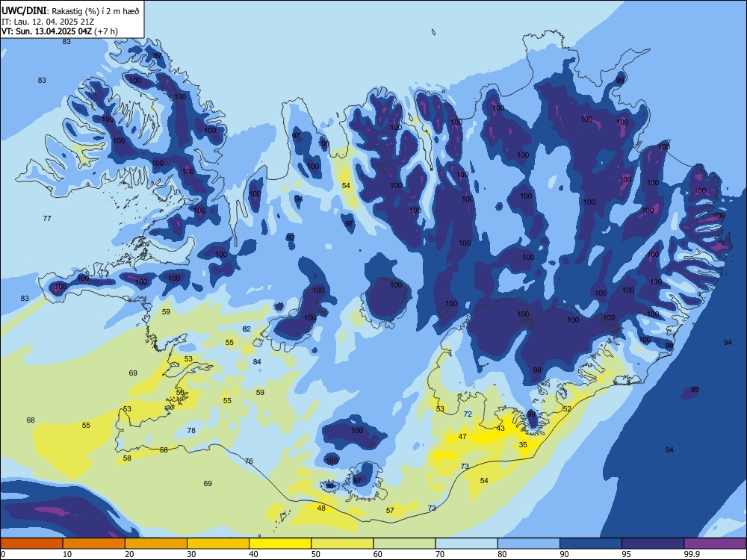Viewport: 747px width, 560px height.
Task: Click the humidity value '78' on the map
Action: 191,431
